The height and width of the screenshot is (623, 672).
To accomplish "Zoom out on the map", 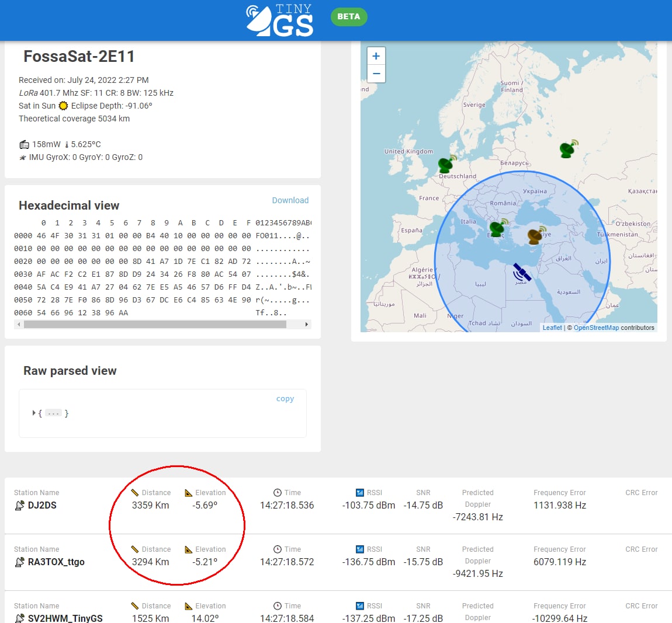I will pos(376,74).
